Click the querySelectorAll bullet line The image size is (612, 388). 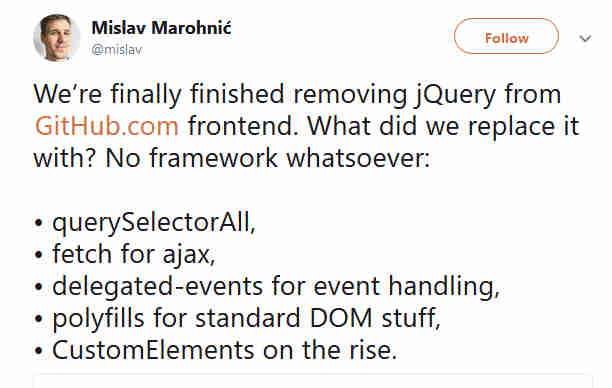[145, 223]
